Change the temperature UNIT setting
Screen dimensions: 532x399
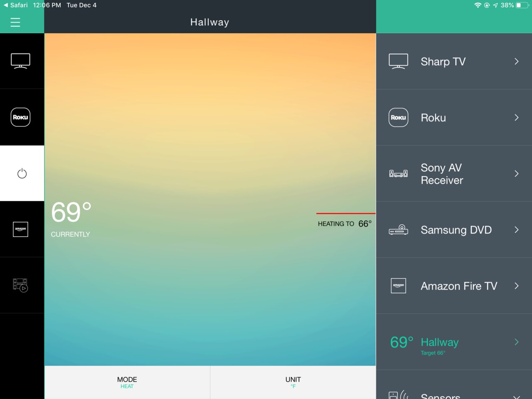point(293,382)
